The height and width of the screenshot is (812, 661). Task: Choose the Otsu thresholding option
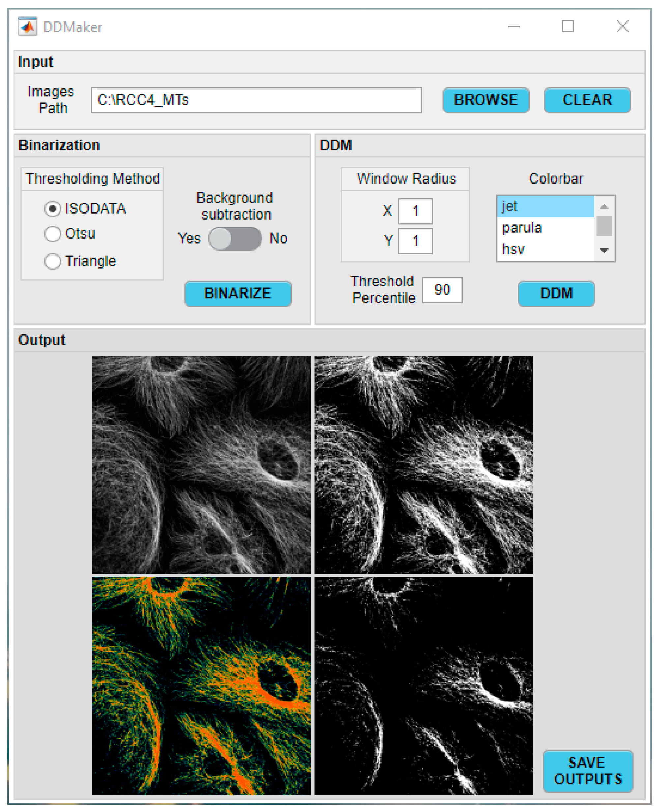(x=52, y=234)
